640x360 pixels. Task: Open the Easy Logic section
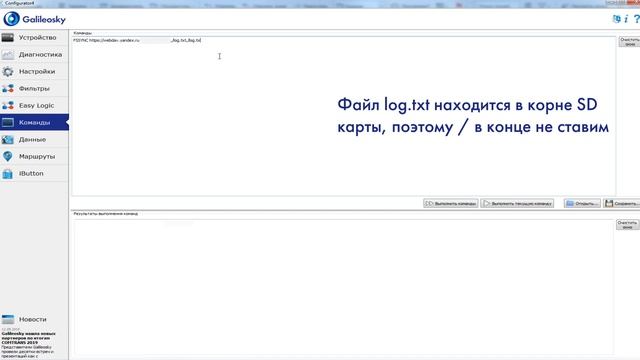tap(34, 105)
